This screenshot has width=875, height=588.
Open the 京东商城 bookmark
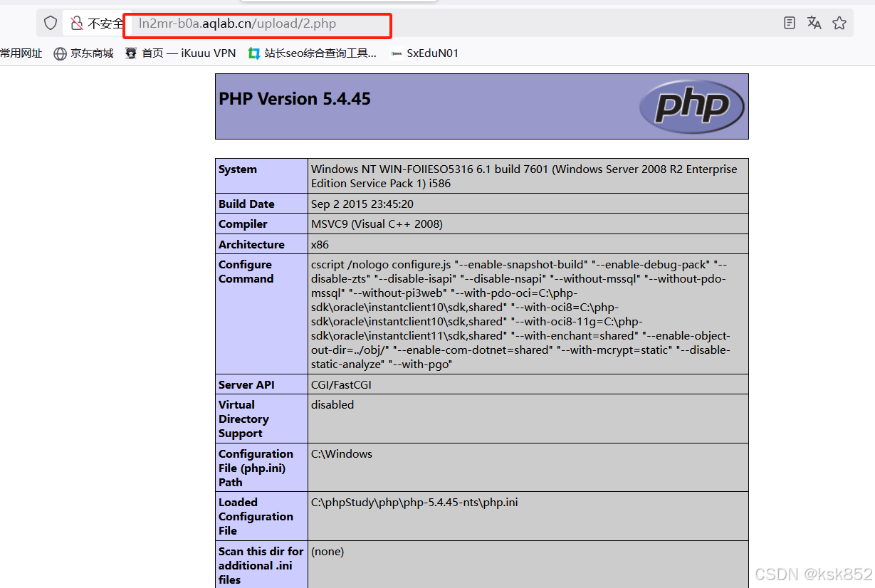coord(83,53)
